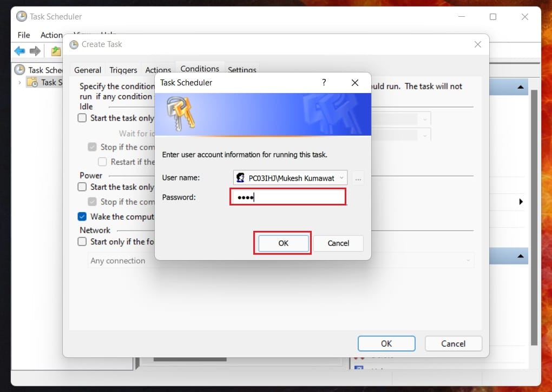The height and width of the screenshot is (392, 552).
Task: Select the Task Scheduler Library folder in tree
Action: pyautogui.click(x=45, y=82)
